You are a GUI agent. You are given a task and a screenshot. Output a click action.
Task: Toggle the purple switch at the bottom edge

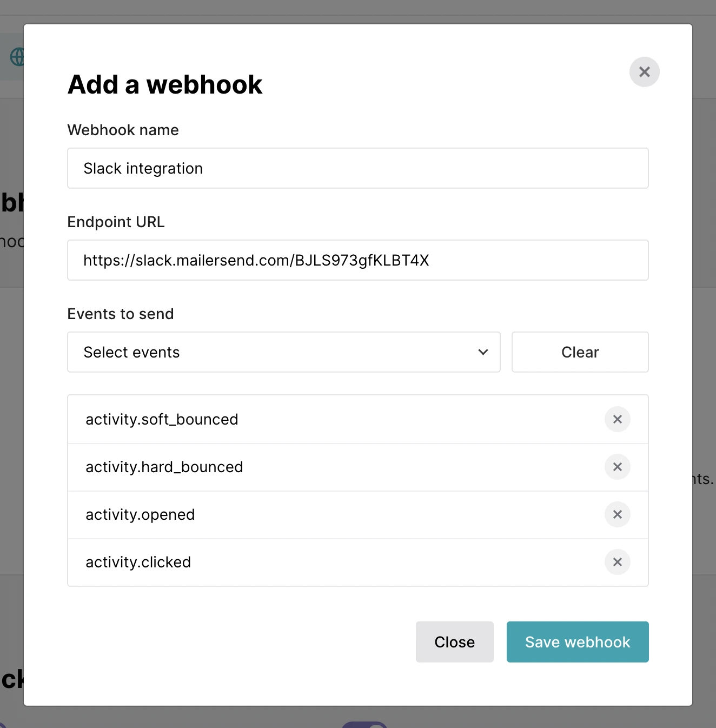coord(364,725)
